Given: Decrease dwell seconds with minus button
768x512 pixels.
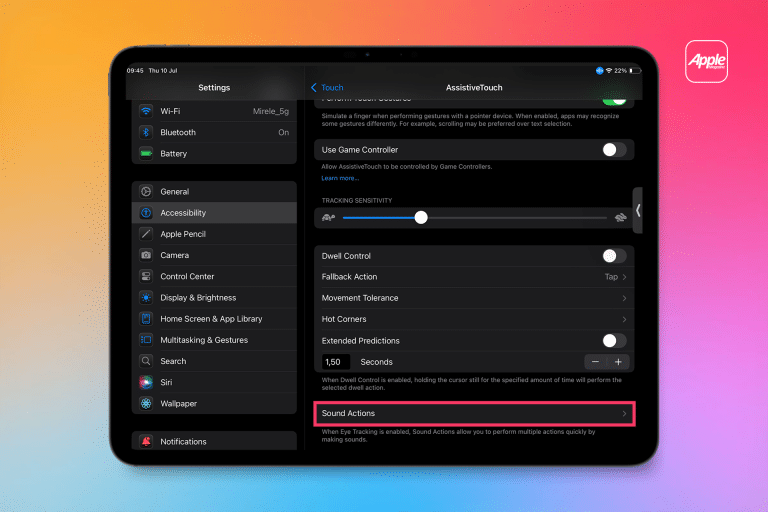Looking at the screenshot, I should pyautogui.click(x=595, y=362).
